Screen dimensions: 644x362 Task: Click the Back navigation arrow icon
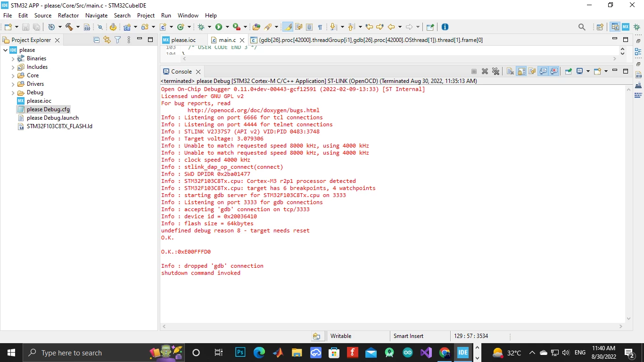tap(391, 27)
